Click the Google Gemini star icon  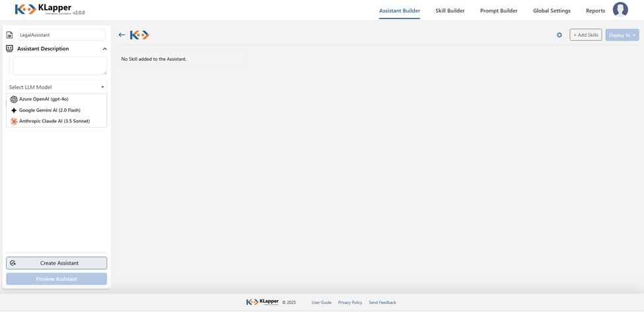coord(14,110)
